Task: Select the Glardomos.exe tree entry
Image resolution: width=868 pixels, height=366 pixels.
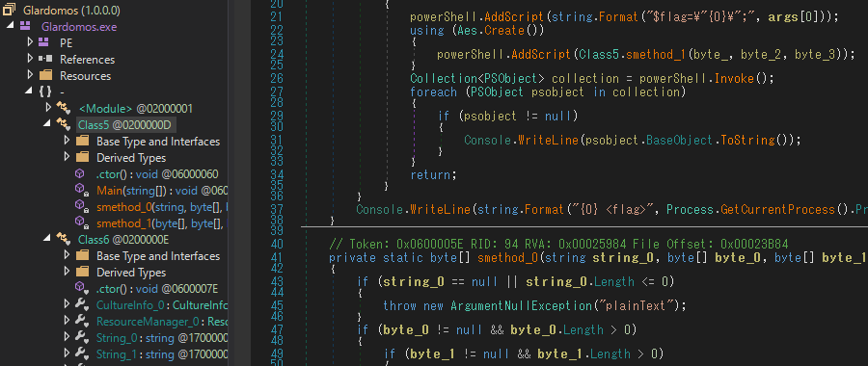Action: click(x=79, y=27)
